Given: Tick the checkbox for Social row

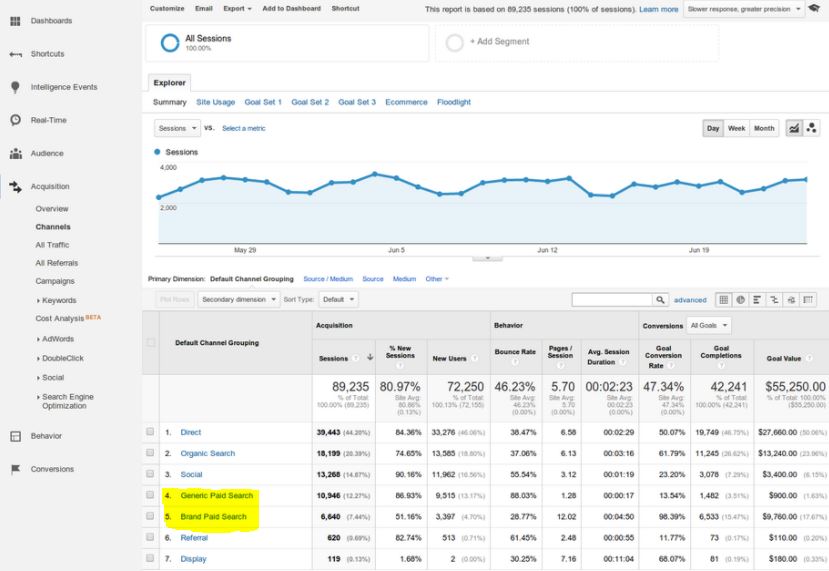Looking at the screenshot, I should pos(150,474).
